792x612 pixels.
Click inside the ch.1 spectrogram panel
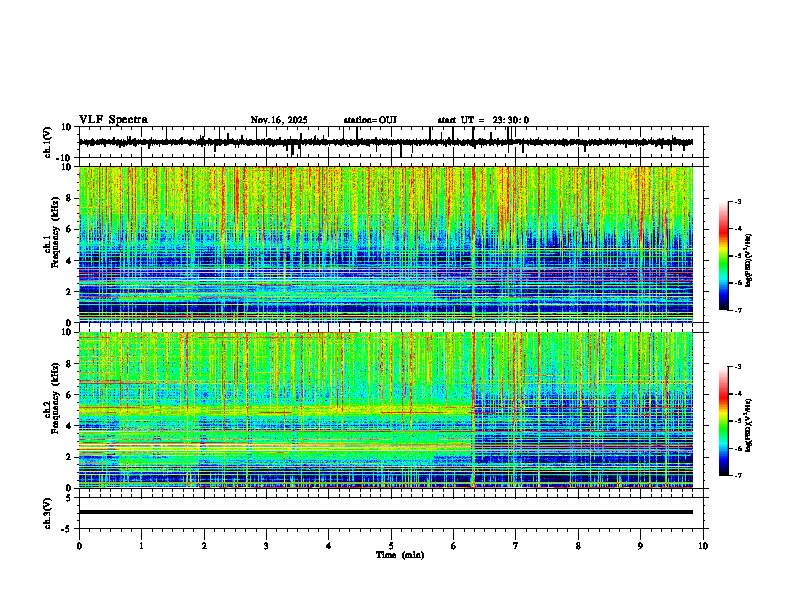click(386, 244)
